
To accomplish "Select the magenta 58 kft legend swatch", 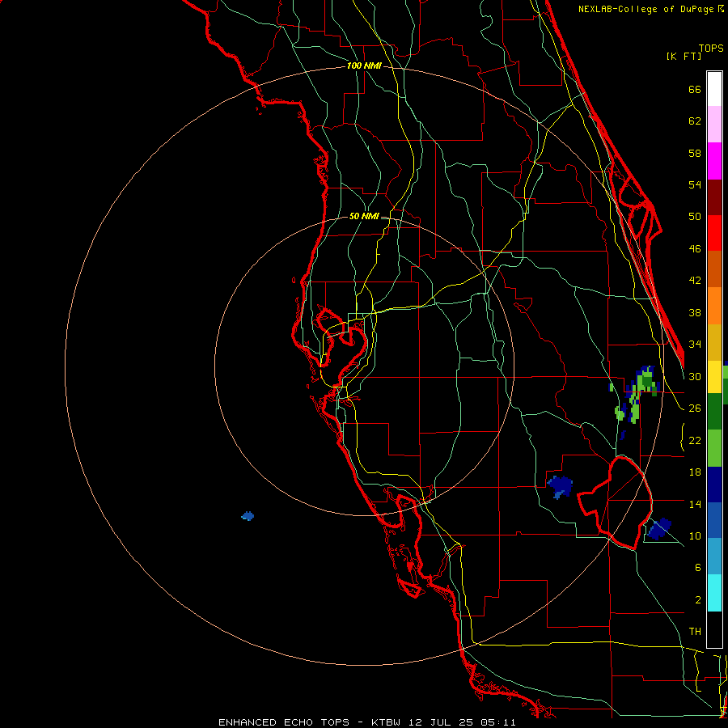I will click(x=714, y=161).
